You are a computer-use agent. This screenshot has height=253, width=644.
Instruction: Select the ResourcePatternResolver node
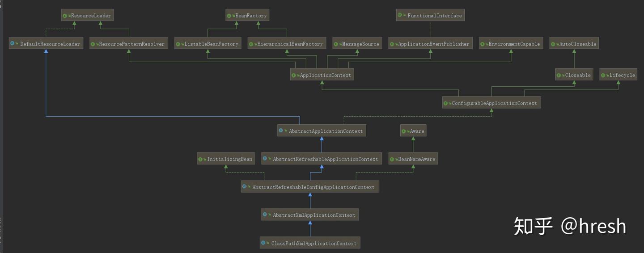pos(129,44)
